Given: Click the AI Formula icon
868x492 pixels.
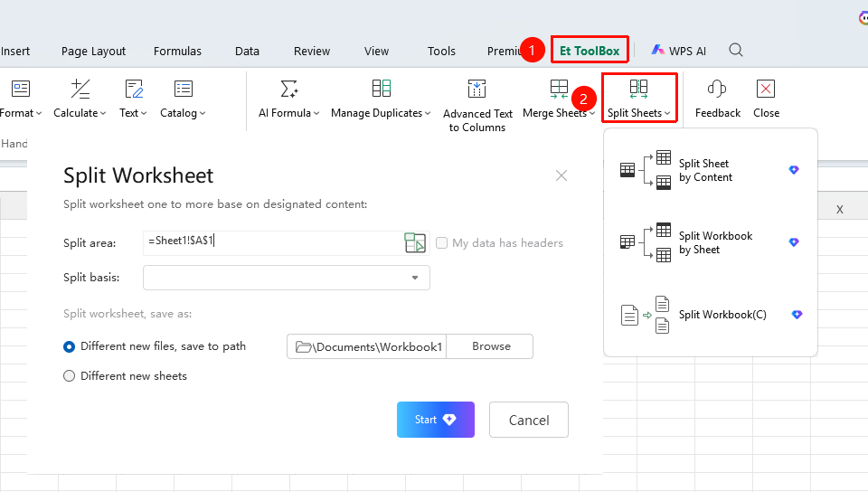Looking at the screenshot, I should click(x=289, y=89).
